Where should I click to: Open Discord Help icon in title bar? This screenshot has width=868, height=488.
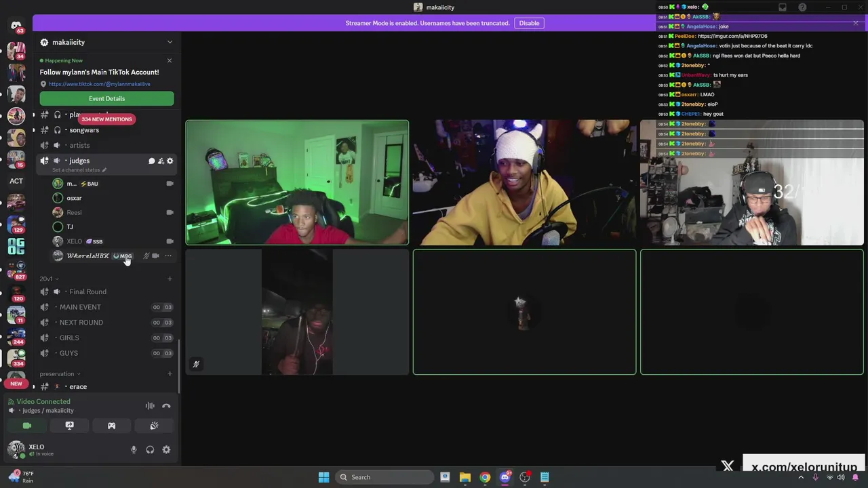[802, 7]
